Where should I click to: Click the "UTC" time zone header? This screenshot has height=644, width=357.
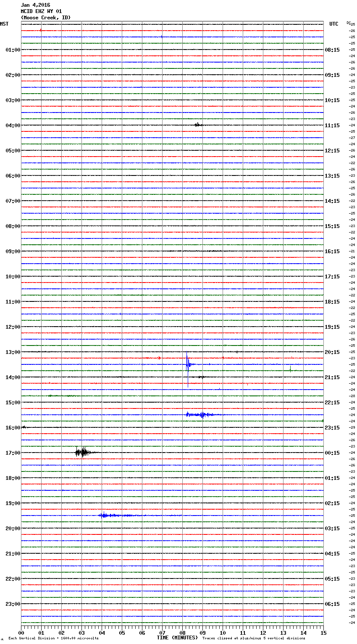(334, 24)
